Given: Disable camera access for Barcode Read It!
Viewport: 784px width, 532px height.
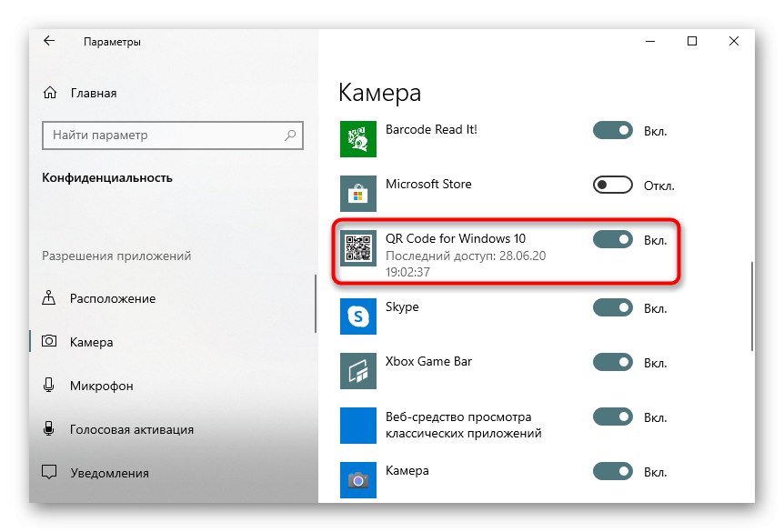Looking at the screenshot, I should coord(611,130).
